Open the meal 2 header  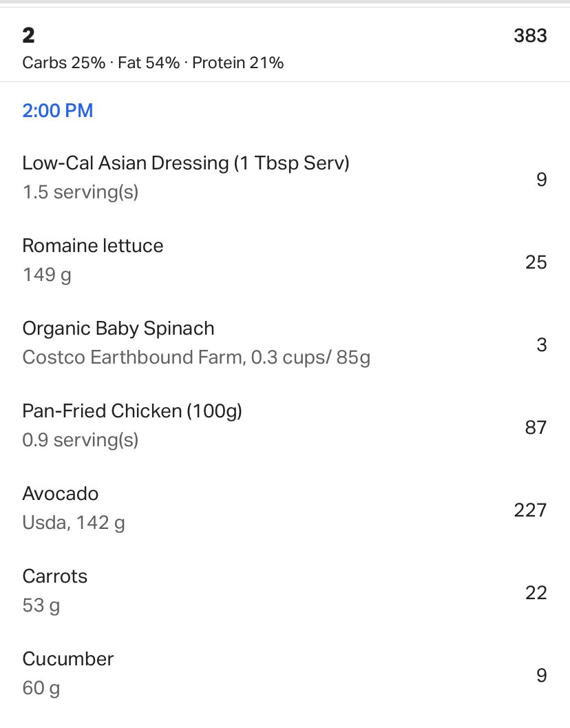pyautogui.click(x=285, y=45)
